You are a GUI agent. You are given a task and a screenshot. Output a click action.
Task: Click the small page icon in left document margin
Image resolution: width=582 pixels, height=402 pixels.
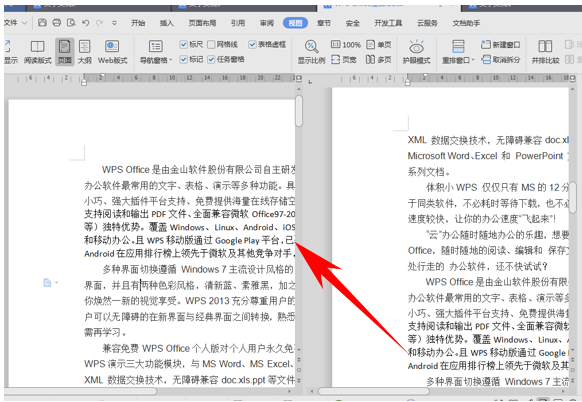point(47,283)
